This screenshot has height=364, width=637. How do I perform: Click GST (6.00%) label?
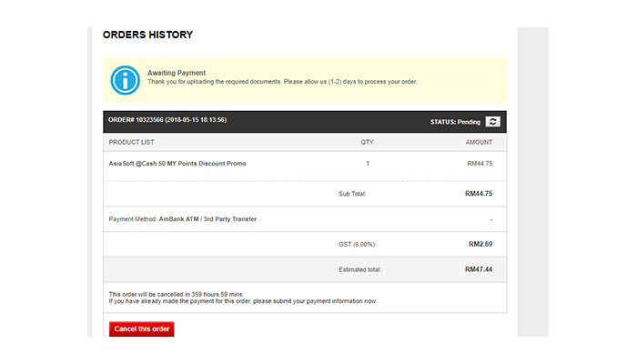(358, 244)
